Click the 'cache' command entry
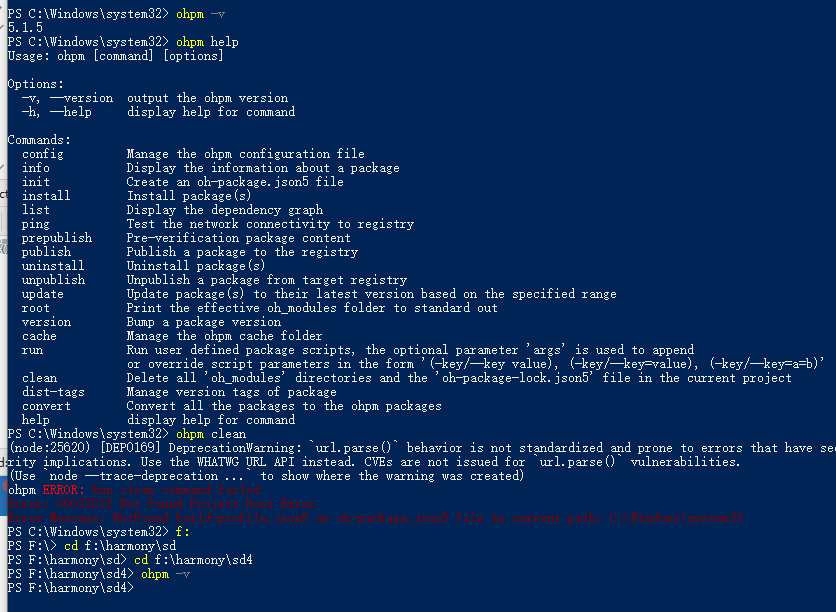Viewport: 836px width, 612px height. tap(39, 336)
